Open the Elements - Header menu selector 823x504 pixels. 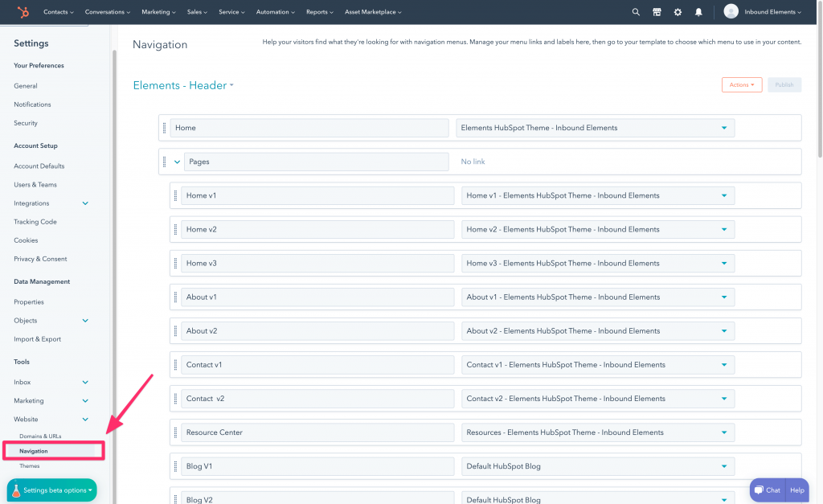point(183,85)
